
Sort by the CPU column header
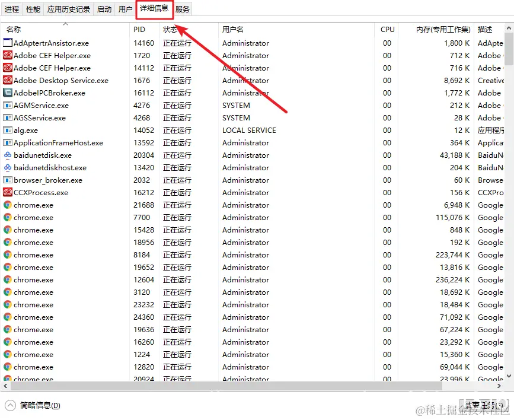386,30
